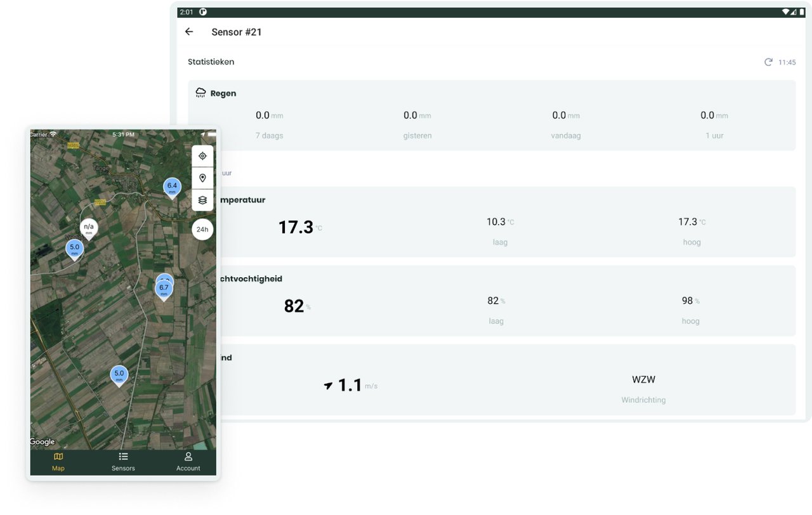812x515 pixels.
Task: Open the Account tab
Action: tap(188, 462)
